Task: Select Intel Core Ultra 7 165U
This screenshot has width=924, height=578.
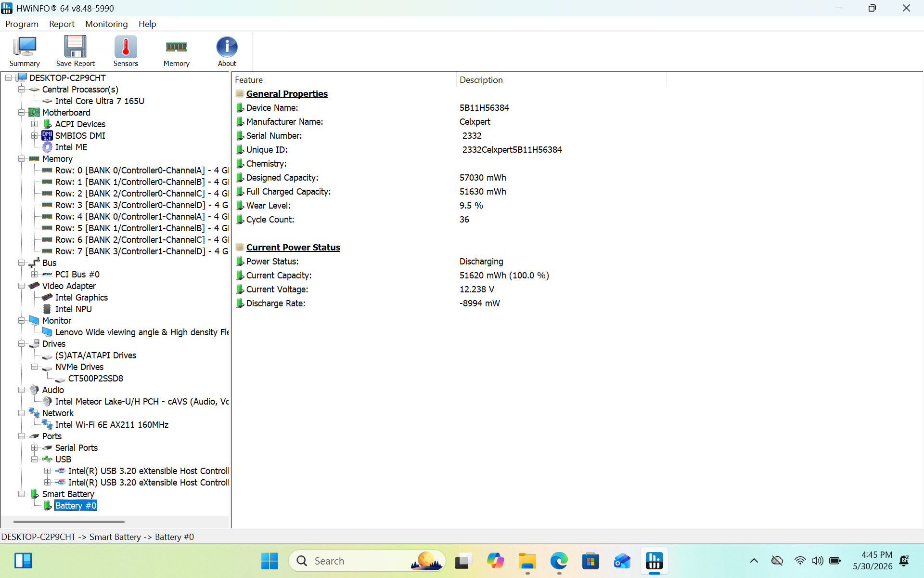Action: click(x=100, y=101)
